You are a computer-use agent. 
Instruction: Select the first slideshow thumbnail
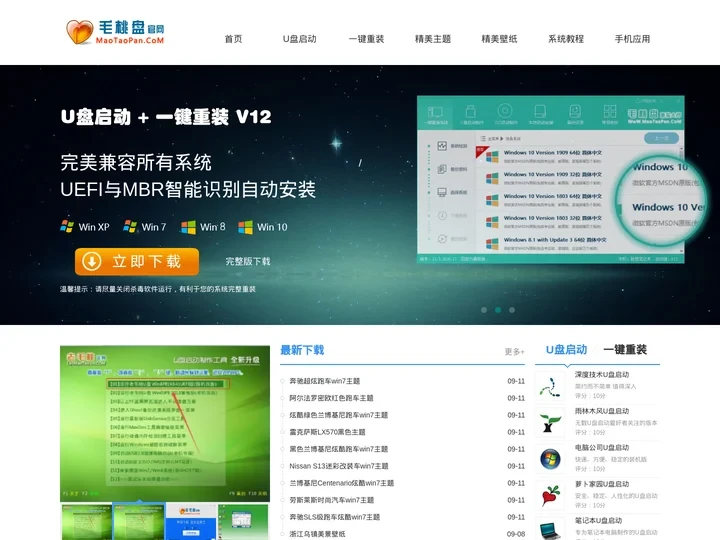pyautogui.click(x=86, y=522)
